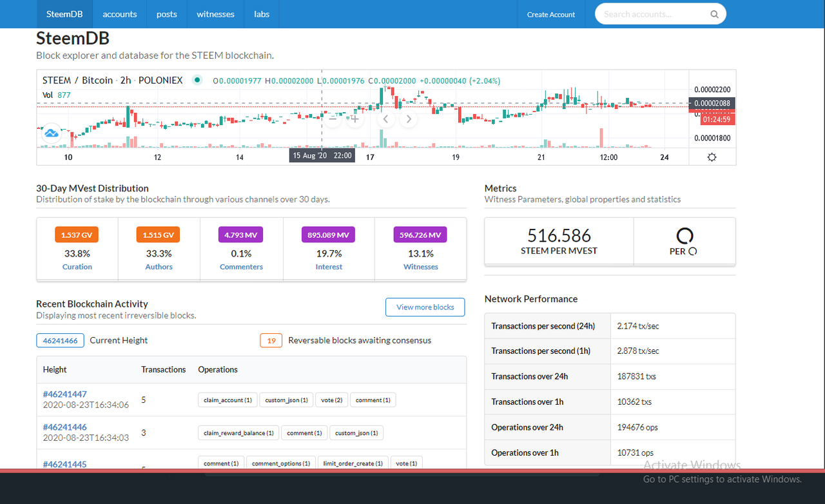Screen dimensions: 825x504
Task: Click claim_account (1) operation tag
Action: (x=228, y=400)
